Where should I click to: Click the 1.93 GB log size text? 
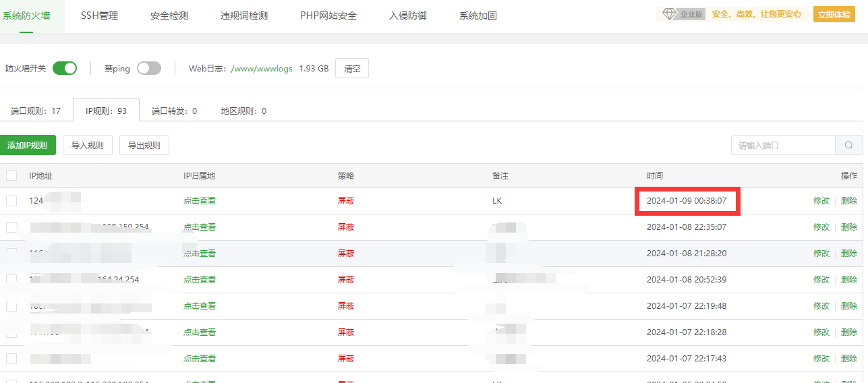tap(314, 69)
